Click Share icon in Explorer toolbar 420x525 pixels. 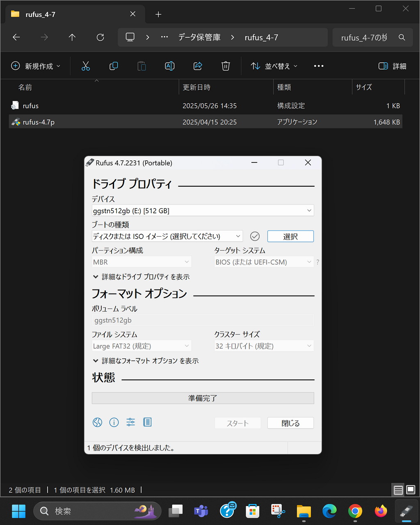click(x=198, y=66)
